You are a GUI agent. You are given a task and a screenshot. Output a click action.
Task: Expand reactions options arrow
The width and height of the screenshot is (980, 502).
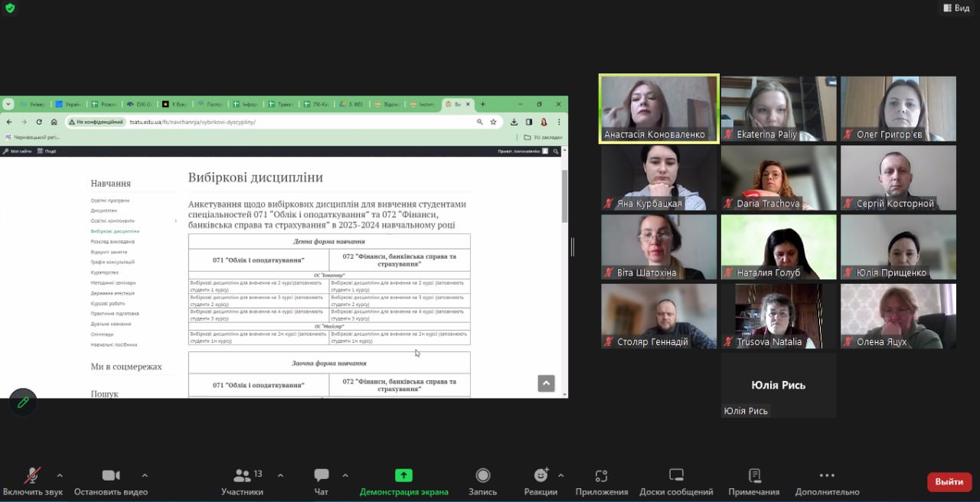560,475
